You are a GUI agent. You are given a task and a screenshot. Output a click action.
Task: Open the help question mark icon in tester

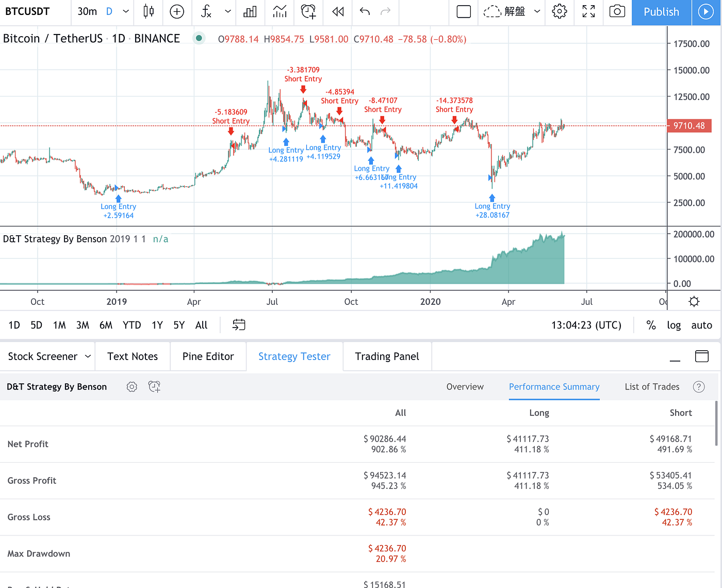coord(699,387)
